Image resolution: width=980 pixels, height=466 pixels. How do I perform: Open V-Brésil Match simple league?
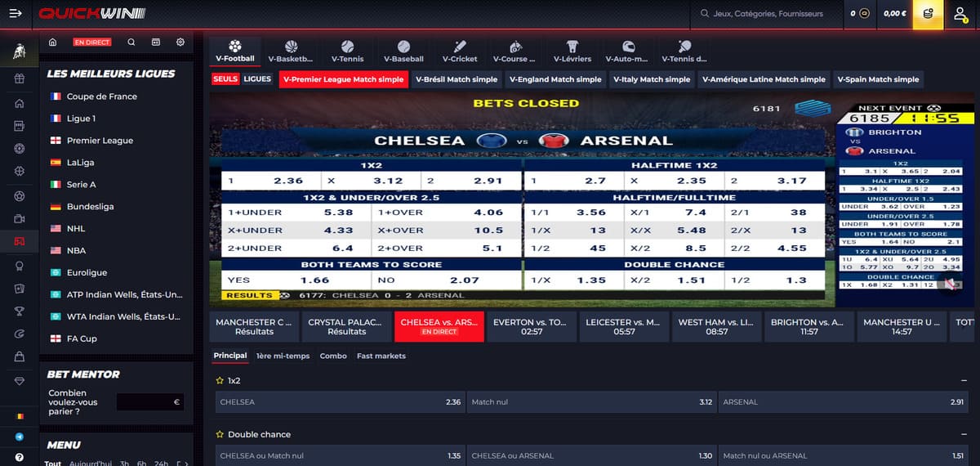456,79
